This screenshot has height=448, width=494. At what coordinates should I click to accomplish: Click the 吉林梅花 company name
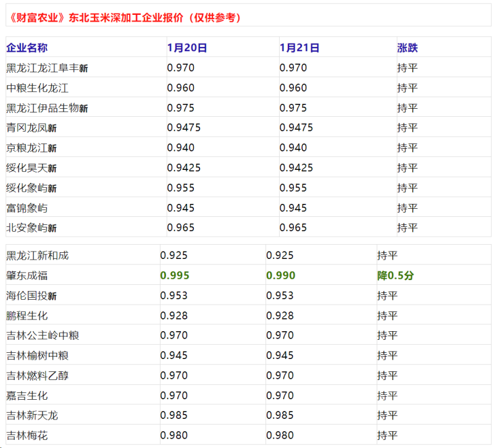27,435
